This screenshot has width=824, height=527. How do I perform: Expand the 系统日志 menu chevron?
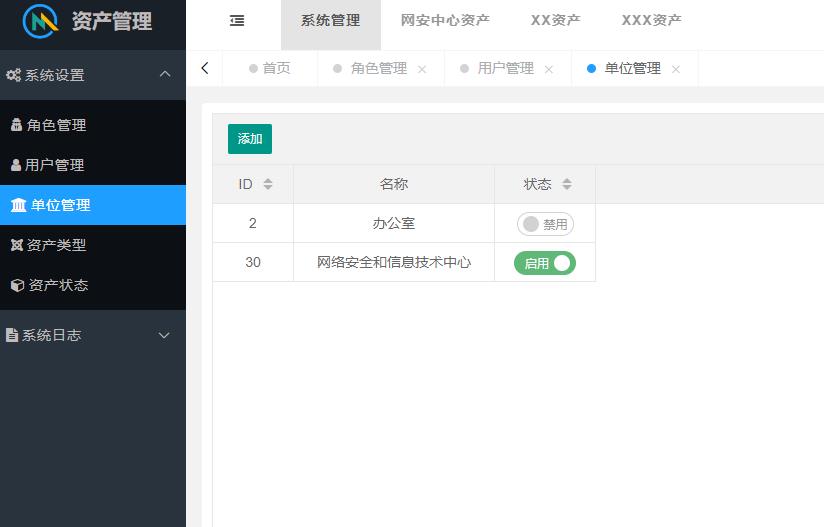pos(164,335)
